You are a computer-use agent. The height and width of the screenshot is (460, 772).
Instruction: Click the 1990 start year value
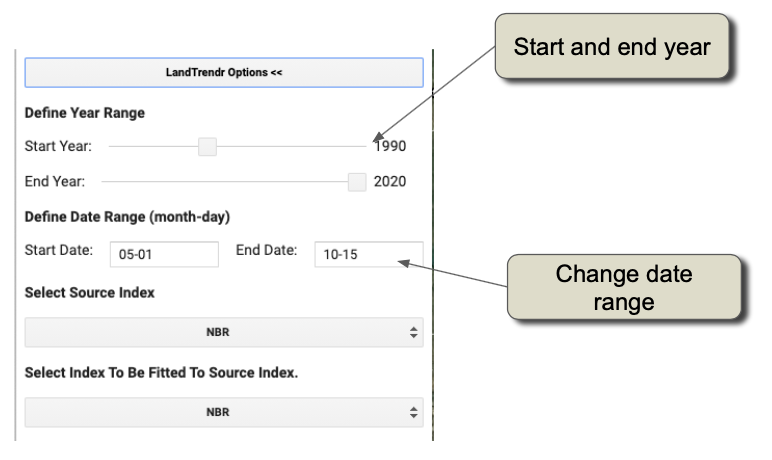click(x=390, y=147)
